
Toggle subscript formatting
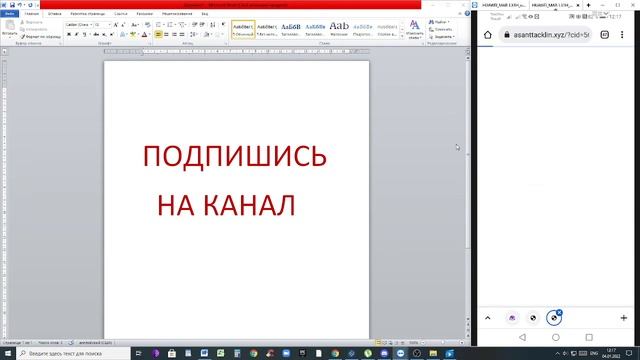pos(104,35)
